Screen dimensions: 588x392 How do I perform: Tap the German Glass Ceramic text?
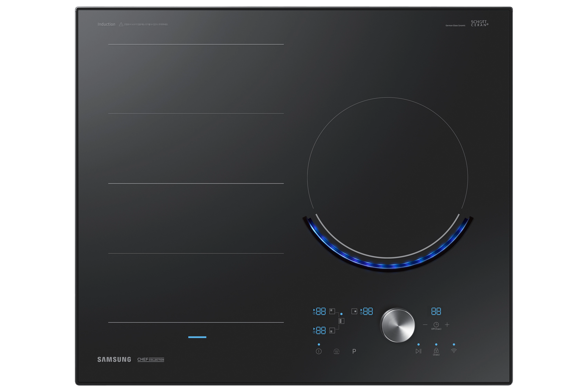(456, 25)
